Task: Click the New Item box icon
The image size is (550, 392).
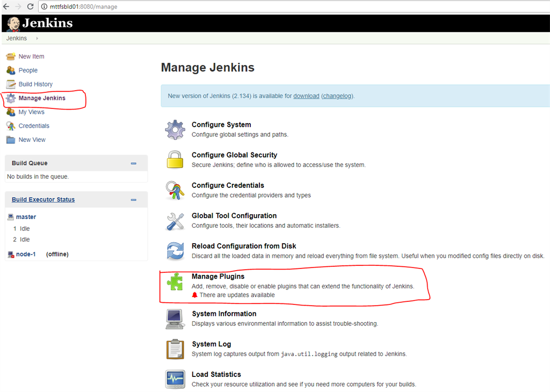Action: point(11,56)
